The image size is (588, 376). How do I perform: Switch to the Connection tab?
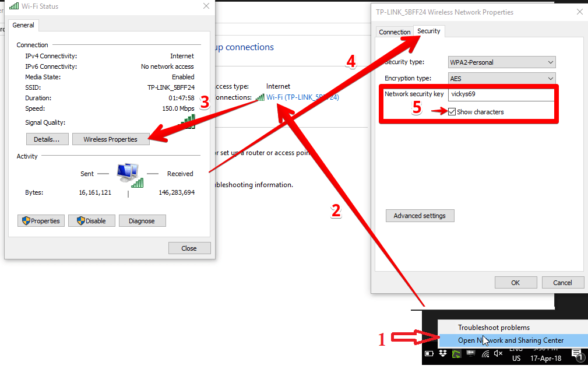click(x=395, y=32)
